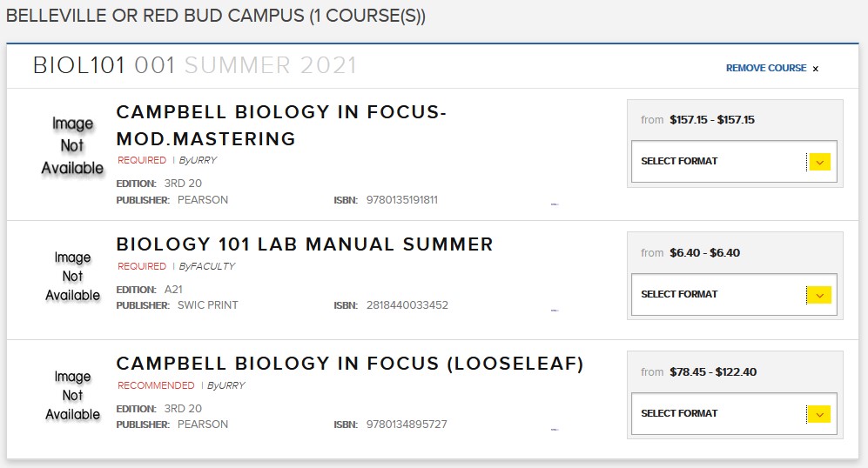Click image placeholder for Campbell Biology Looseleaf
868x468 pixels.
72,396
